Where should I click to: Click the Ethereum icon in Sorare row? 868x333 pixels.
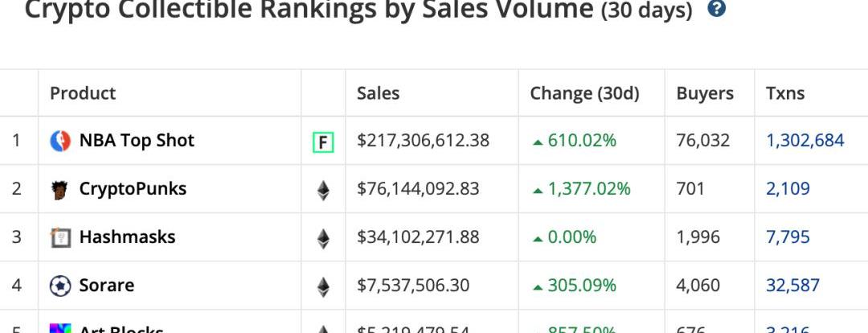[323, 286]
